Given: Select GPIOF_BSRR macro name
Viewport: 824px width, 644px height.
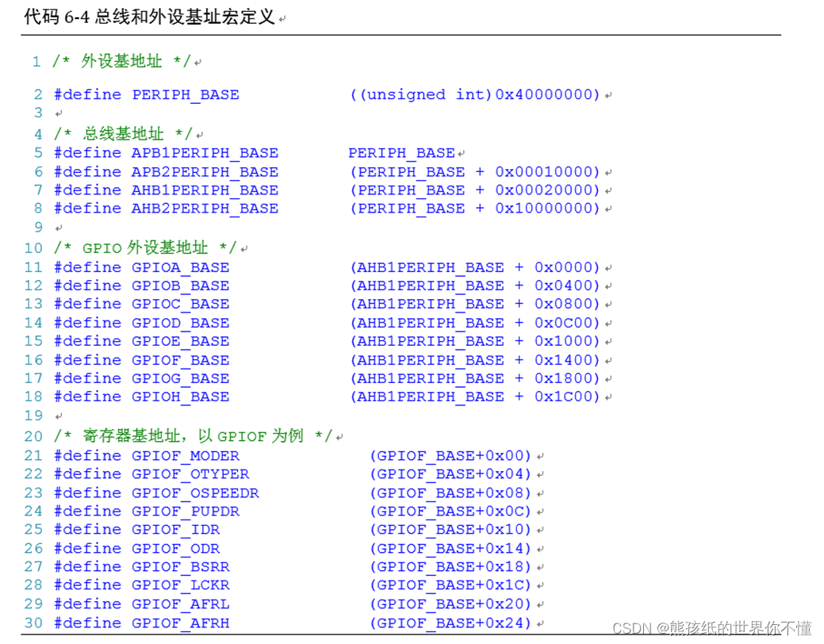Looking at the screenshot, I should pyautogui.click(x=180, y=567).
